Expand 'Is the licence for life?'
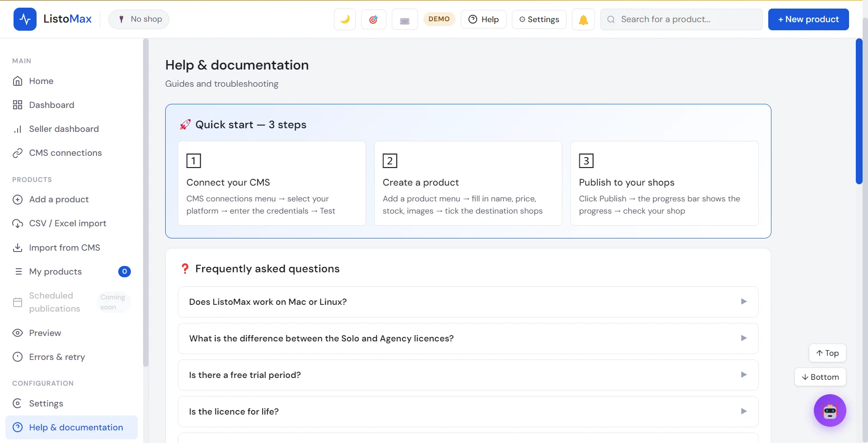The height and width of the screenshot is (443, 868). (x=468, y=411)
